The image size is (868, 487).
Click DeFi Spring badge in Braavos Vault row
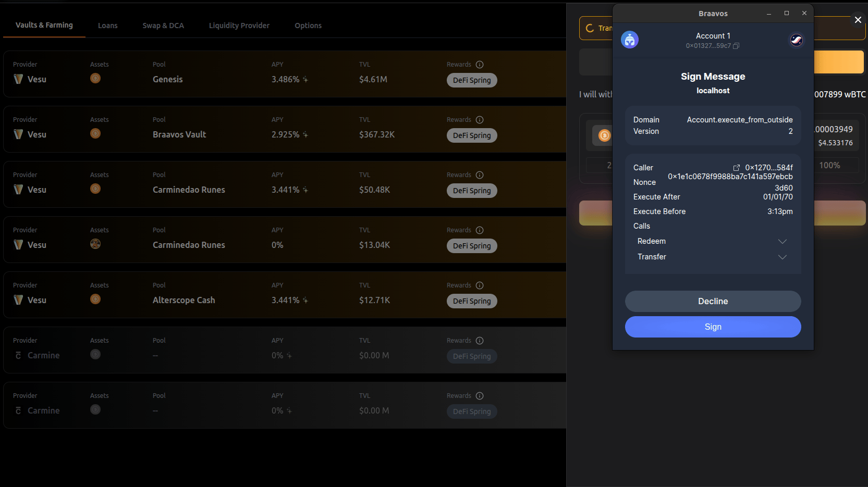click(x=472, y=135)
